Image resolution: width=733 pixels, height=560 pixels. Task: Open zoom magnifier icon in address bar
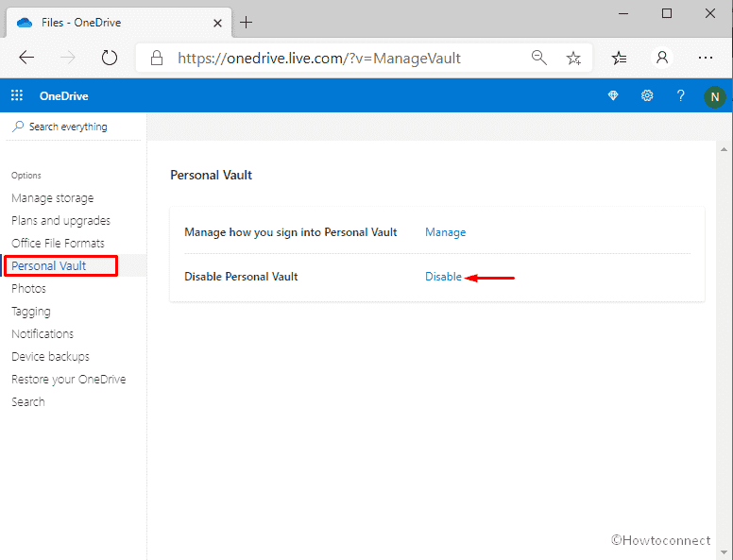click(x=539, y=58)
